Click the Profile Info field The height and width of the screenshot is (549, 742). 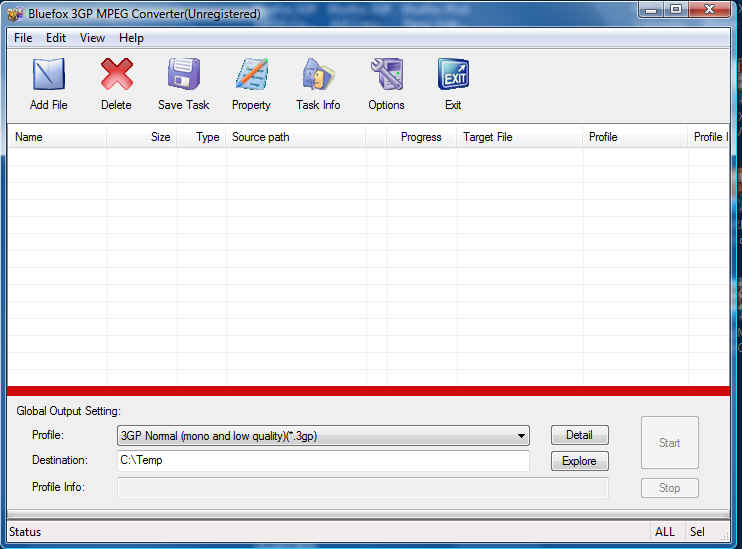(x=362, y=488)
